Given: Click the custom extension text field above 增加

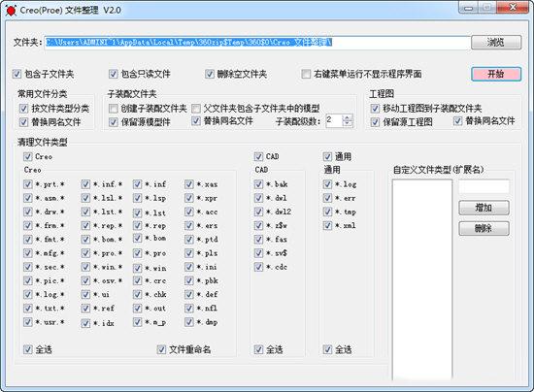Looking at the screenshot, I should pos(484,187).
